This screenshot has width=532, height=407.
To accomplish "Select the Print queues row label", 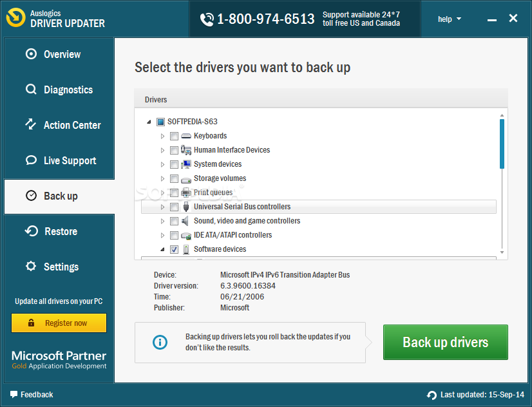I will [x=213, y=193].
